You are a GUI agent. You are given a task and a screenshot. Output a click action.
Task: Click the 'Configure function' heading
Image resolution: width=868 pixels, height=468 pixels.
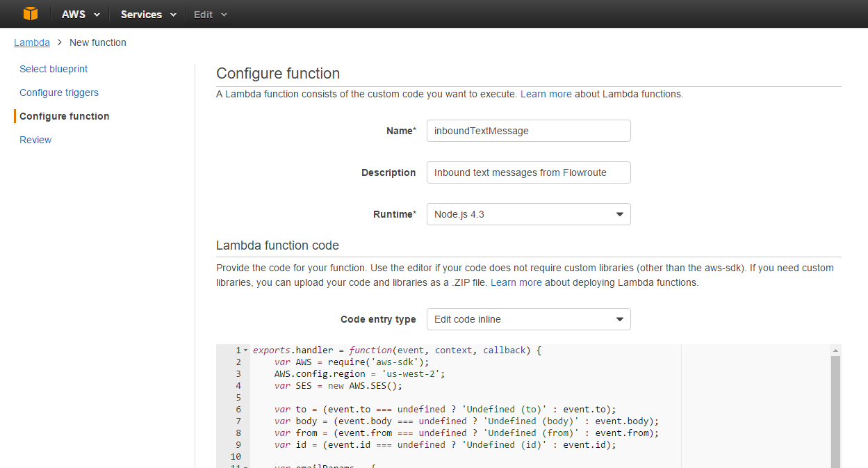coord(278,74)
